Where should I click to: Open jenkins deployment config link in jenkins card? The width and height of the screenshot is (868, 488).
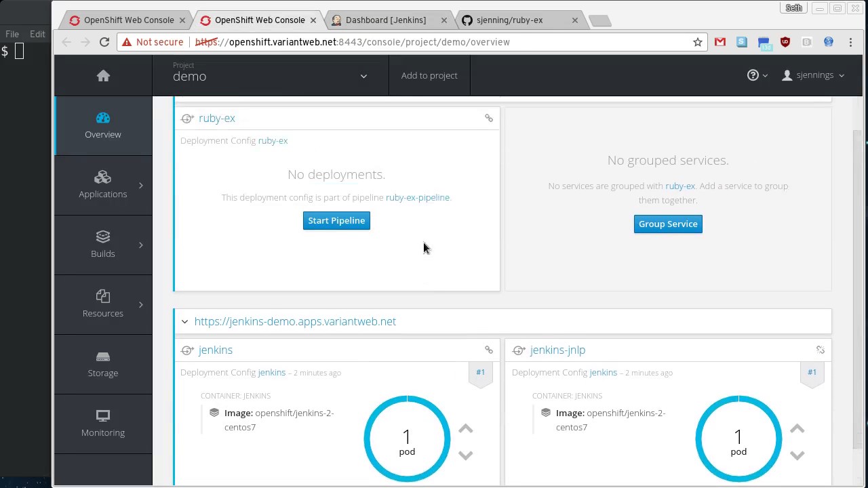click(272, 373)
